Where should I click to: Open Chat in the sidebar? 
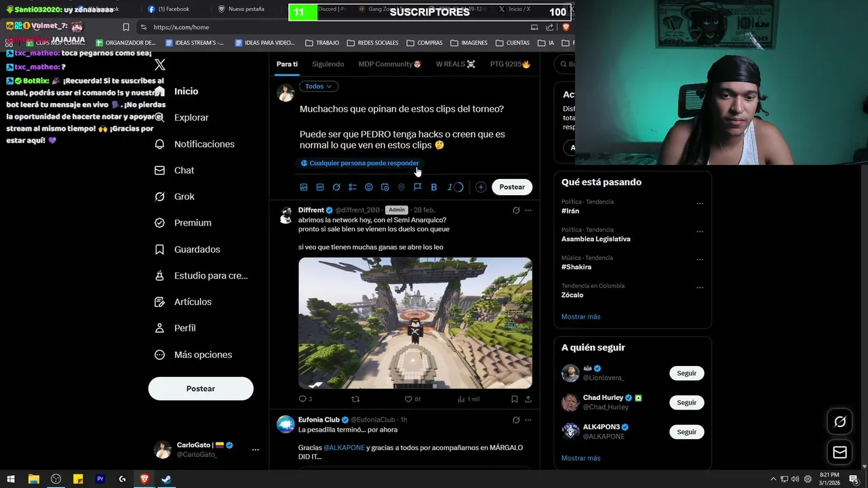tap(174, 170)
